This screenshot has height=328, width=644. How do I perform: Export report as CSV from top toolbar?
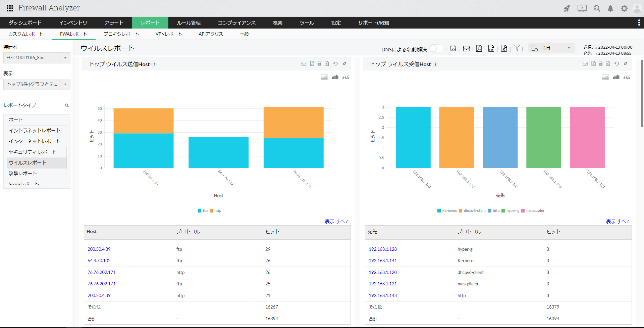tap(491, 49)
